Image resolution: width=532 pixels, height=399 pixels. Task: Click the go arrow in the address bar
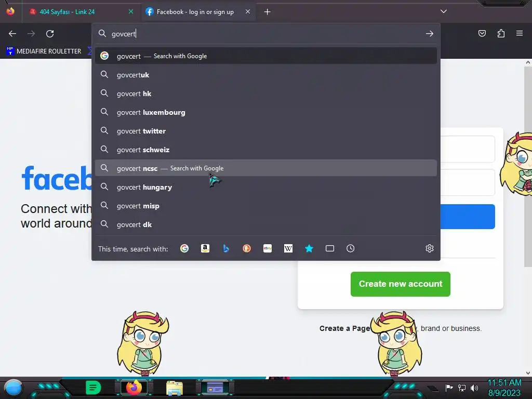click(430, 34)
